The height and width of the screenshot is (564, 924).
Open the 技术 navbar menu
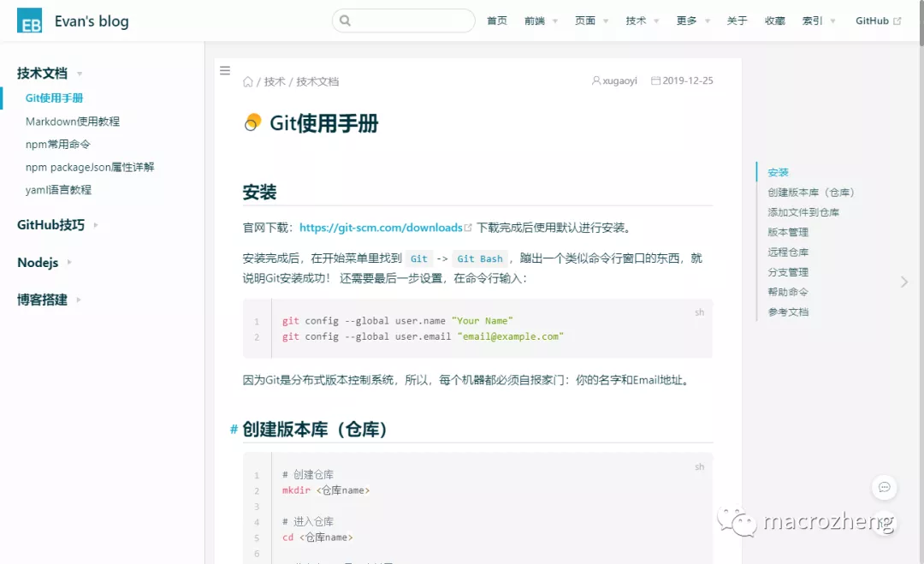click(636, 21)
